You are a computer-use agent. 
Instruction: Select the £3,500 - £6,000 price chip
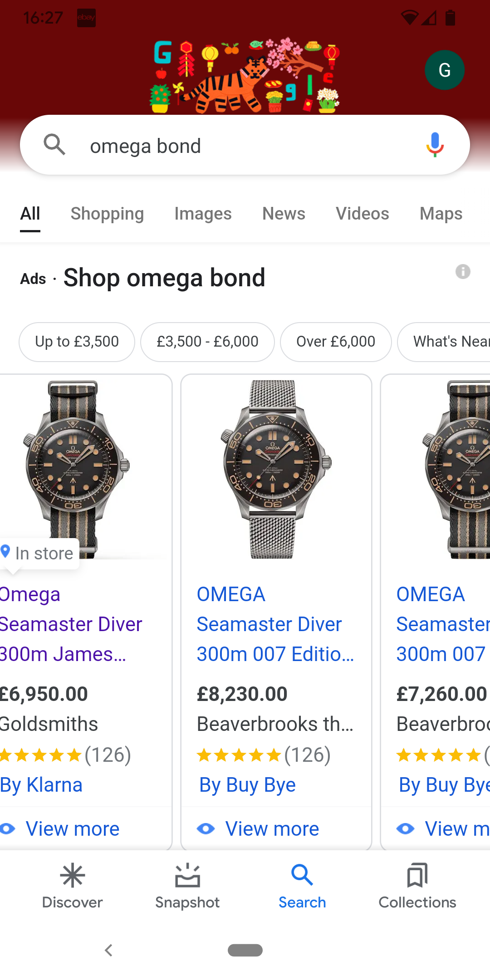click(x=207, y=342)
